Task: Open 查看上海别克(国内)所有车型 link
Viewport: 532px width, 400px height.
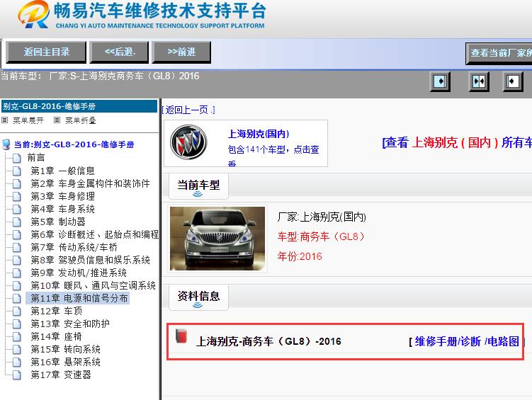Action: point(457,142)
